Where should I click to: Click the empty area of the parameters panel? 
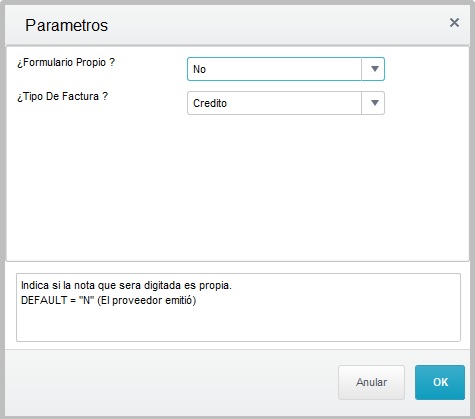(237, 187)
